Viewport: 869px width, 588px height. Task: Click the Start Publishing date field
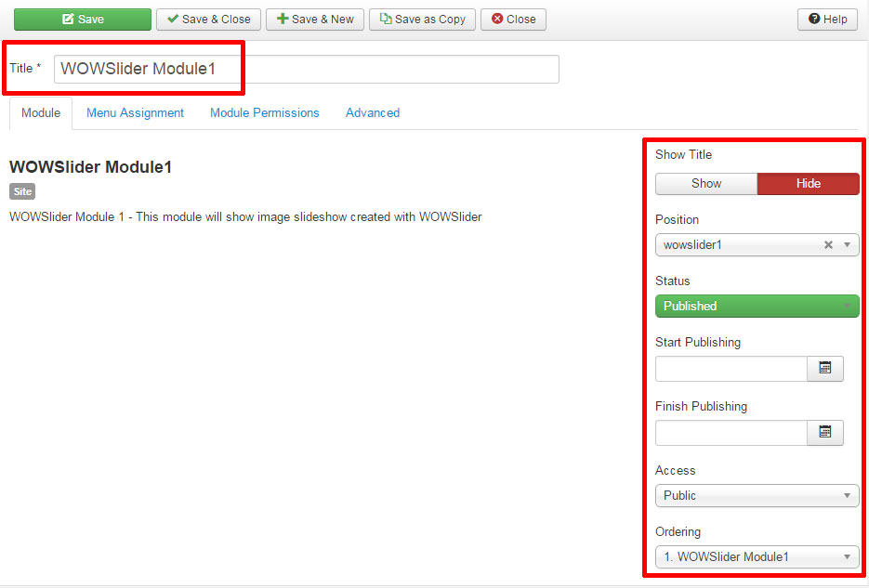coord(731,369)
